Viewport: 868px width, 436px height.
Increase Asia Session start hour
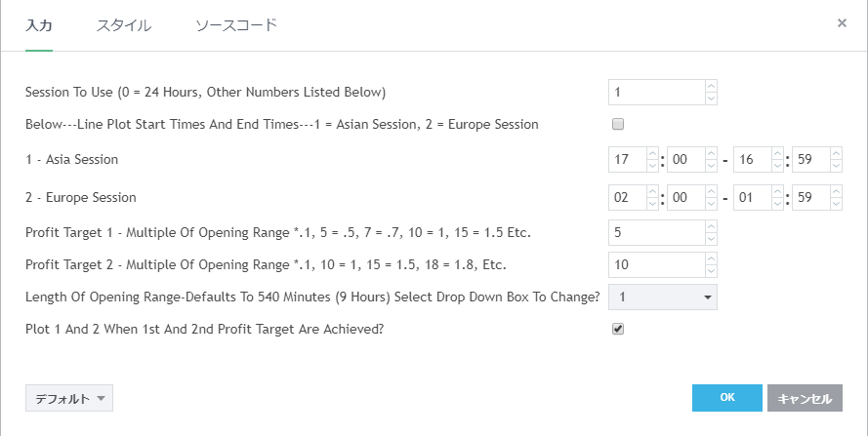[653, 153]
